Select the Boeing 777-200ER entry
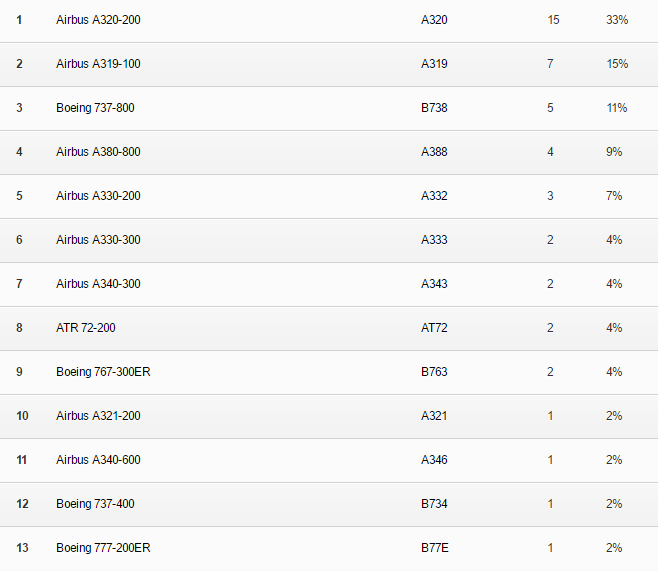Image resolution: width=658 pixels, height=573 pixels. pos(103,548)
